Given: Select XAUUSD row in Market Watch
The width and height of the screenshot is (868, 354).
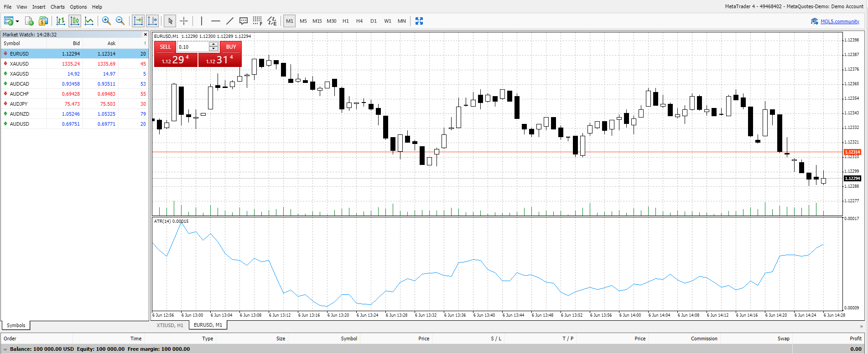Looking at the screenshot, I should tap(75, 64).
